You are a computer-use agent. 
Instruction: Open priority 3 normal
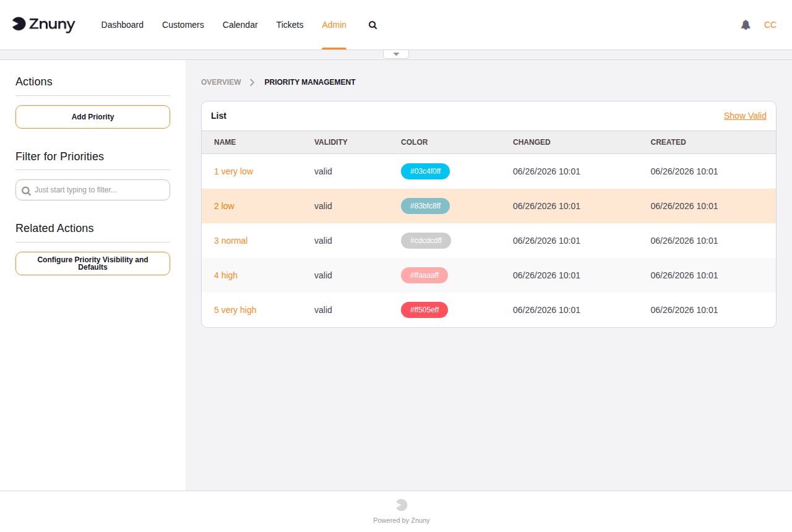coord(231,241)
